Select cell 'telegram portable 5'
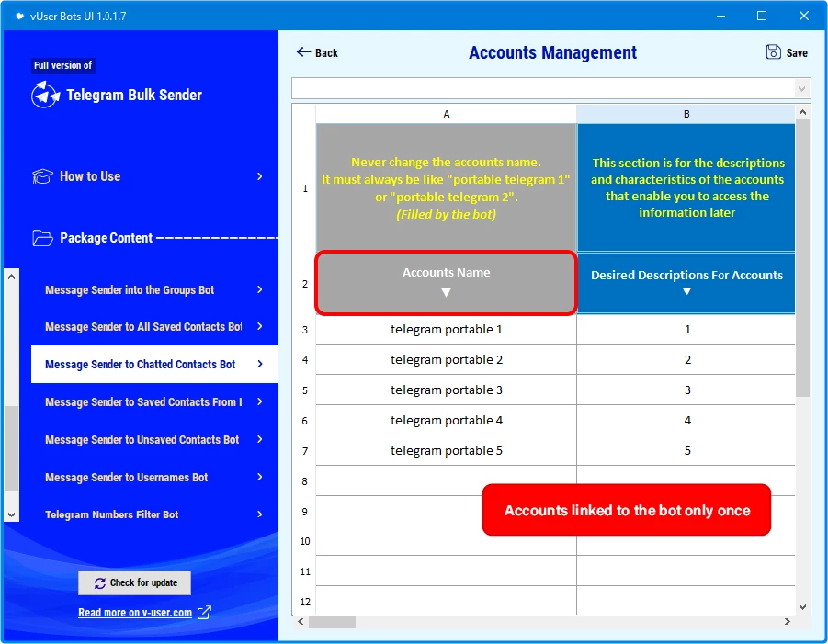The width and height of the screenshot is (828, 644). [447, 451]
